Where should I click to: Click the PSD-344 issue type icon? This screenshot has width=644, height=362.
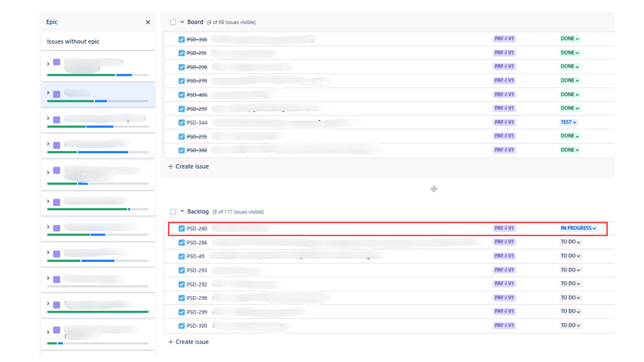tap(181, 123)
